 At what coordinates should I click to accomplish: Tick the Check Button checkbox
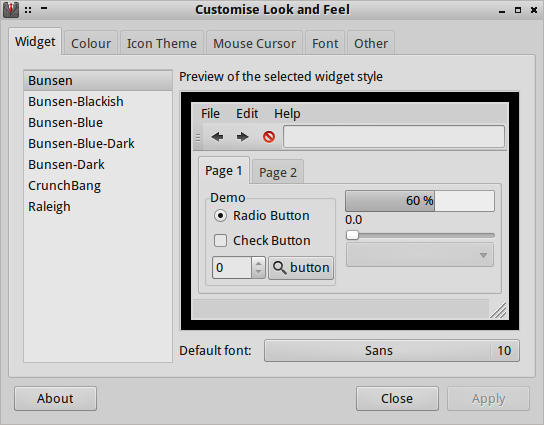(x=221, y=240)
